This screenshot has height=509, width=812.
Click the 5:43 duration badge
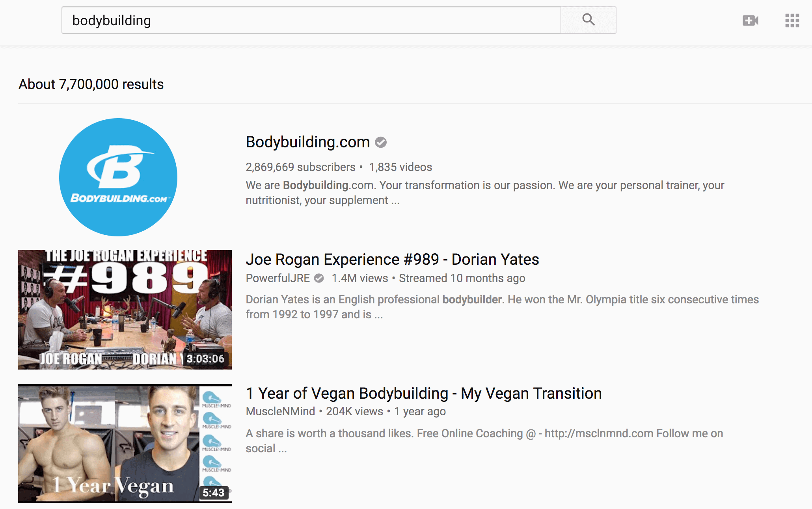point(213,493)
